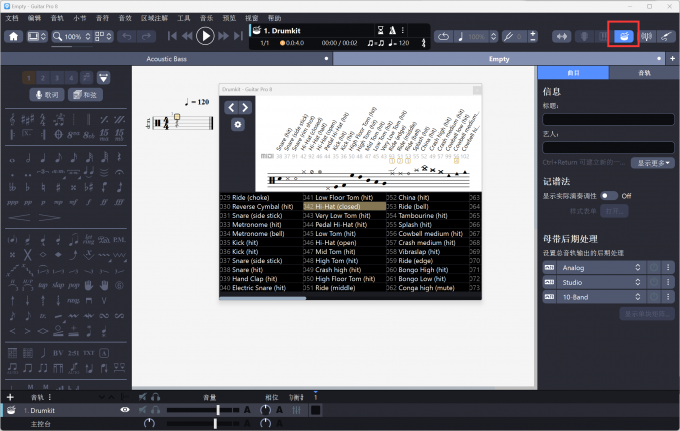
Task: Click the home button in toolbar
Action: 14,36
